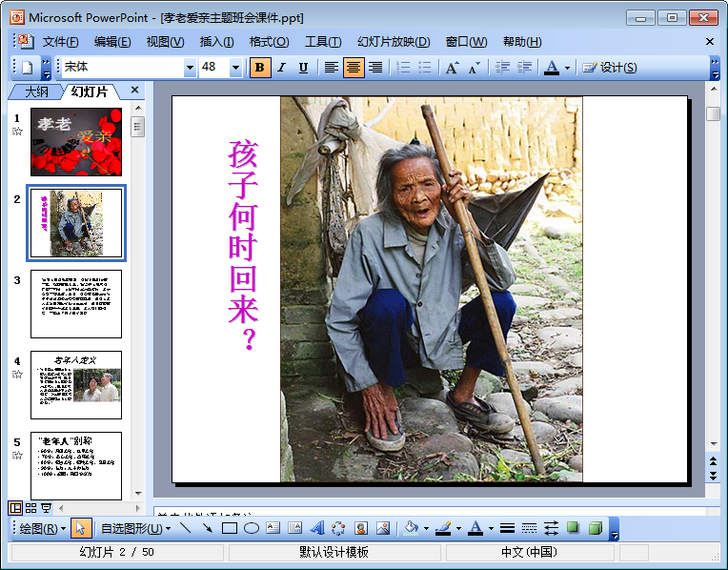728x570 pixels.
Task: Open the 格式(O) menu
Action: tap(269, 42)
